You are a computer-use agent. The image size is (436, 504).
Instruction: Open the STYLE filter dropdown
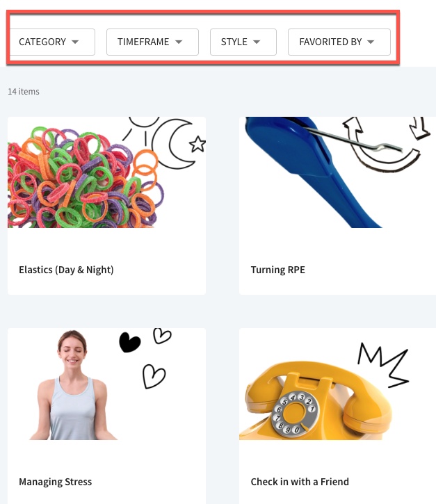tap(243, 42)
